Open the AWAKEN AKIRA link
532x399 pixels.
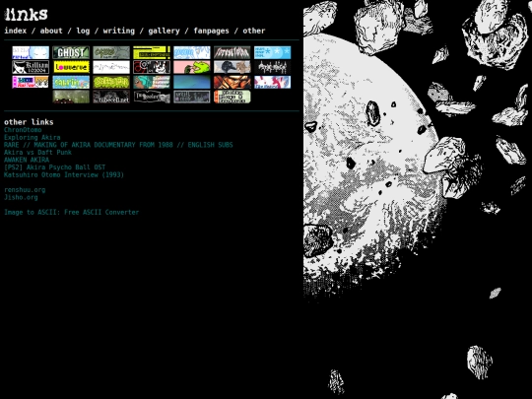[x=27, y=160]
